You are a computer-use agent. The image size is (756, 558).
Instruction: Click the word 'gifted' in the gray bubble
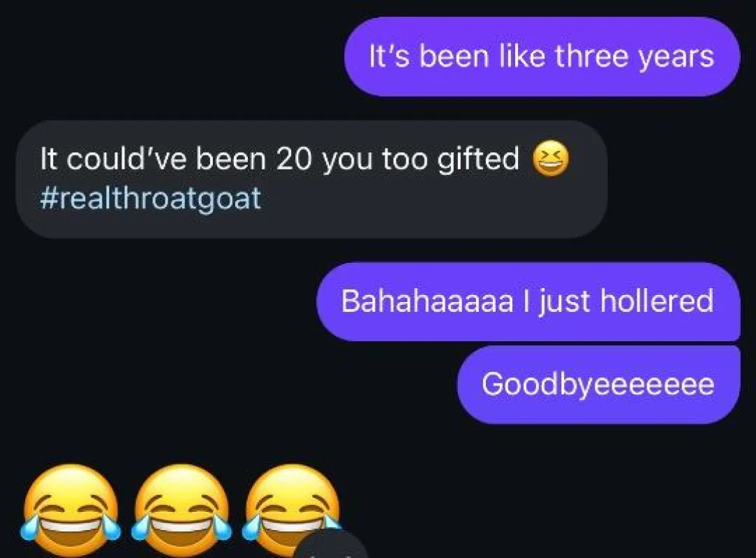(x=477, y=160)
